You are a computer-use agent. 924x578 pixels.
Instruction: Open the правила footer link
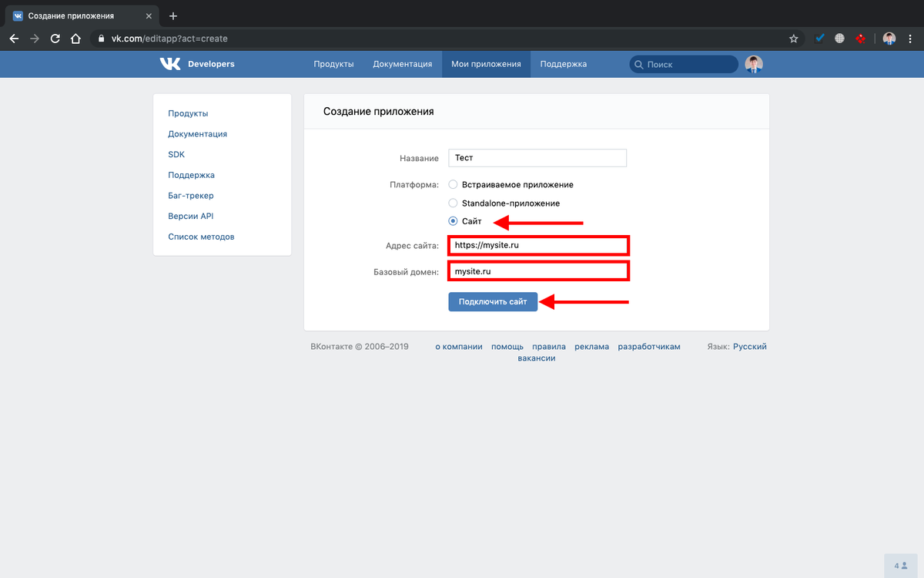(549, 347)
